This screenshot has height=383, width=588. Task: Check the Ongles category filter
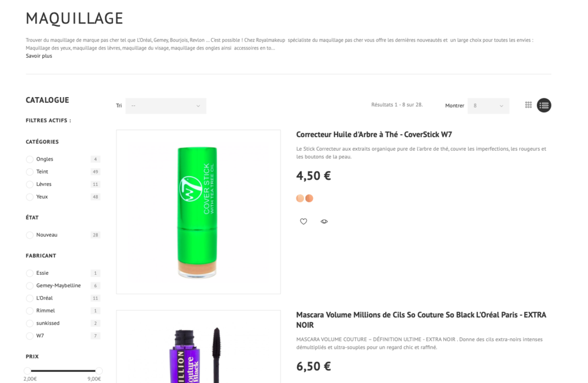click(29, 159)
